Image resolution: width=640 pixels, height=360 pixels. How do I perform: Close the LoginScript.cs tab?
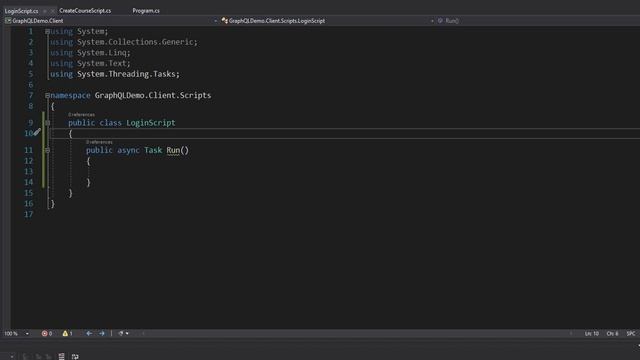(x=52, y=11)
